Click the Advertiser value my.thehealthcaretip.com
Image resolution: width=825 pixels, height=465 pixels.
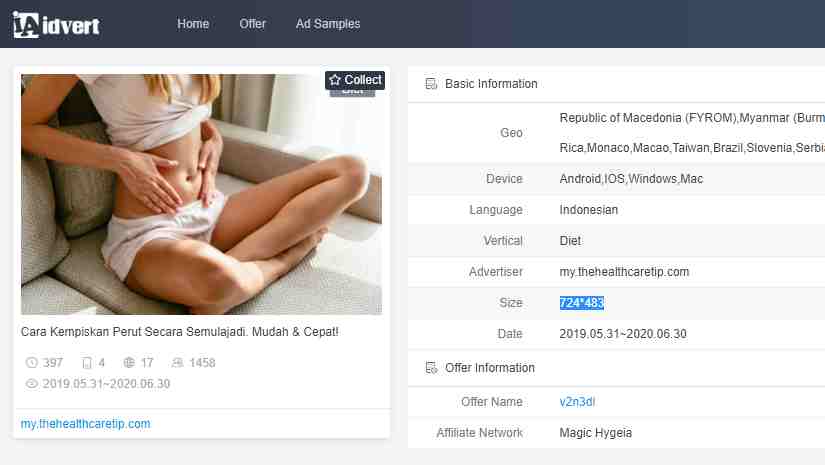(x=624, y=272)
